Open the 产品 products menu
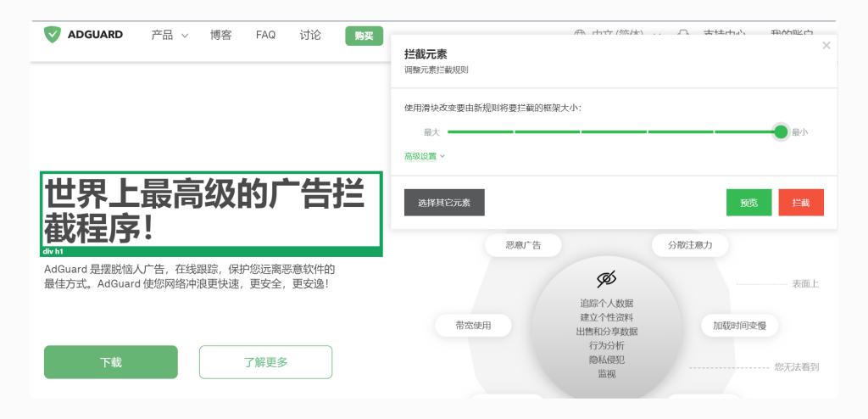The height and width of the screenshot is (419, 868). click(x=170, y=35)
